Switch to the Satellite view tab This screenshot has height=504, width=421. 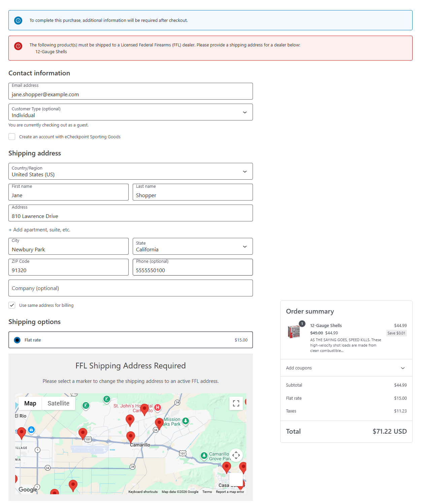click(59, 403)
